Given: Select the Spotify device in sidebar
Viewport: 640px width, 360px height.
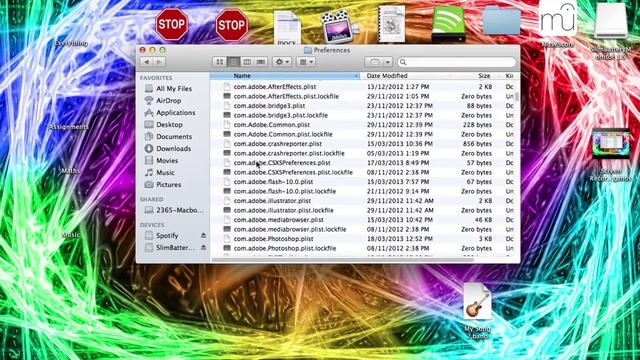Looking at the screenshot, I should pyautogui.click(x=167, y=236).
